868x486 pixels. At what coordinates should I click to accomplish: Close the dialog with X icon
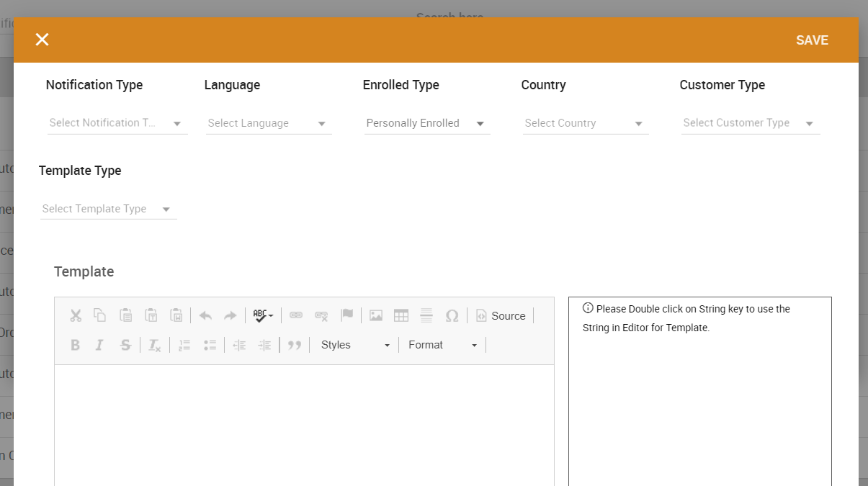coord(42,40)
